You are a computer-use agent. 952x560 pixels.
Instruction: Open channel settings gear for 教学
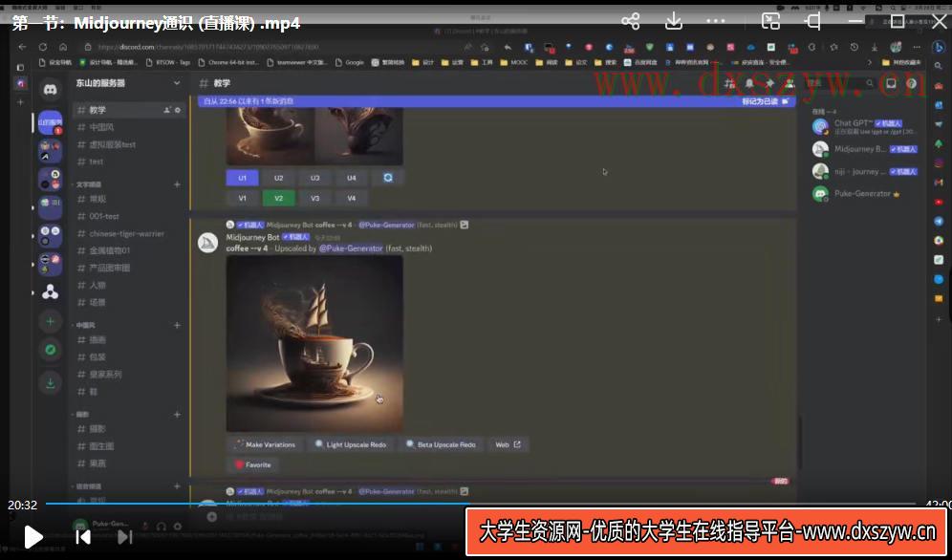(x=178, y=110)
